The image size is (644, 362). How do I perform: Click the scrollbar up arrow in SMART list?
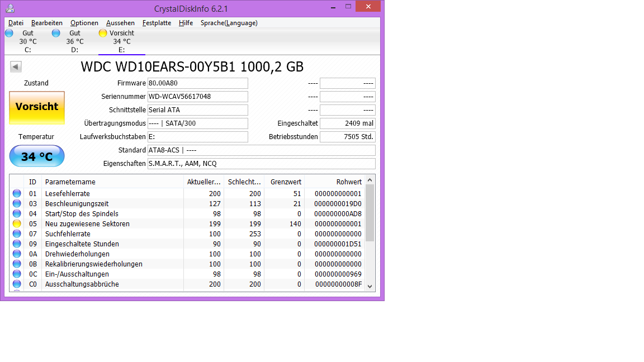(370, 180)
